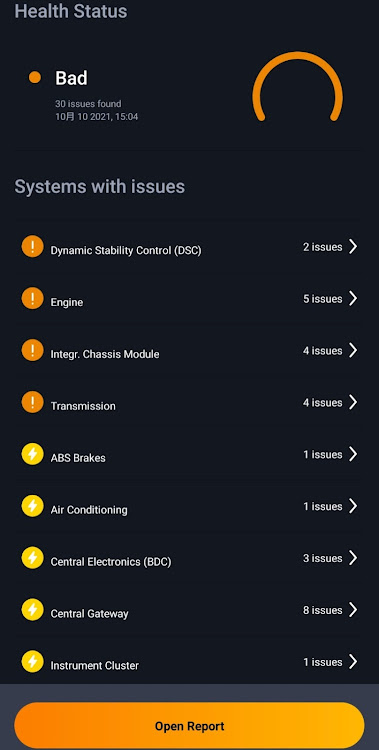Expand Transmission issues using the right arrow
Image resolution: width=379 pixels, height=750 pixels.
pos(353,402)
